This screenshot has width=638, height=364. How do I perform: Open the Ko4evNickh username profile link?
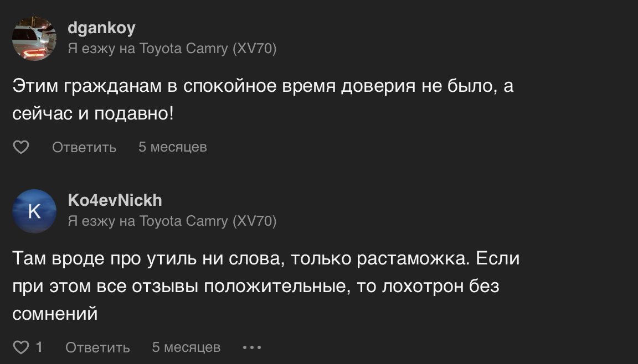[115, 200]
